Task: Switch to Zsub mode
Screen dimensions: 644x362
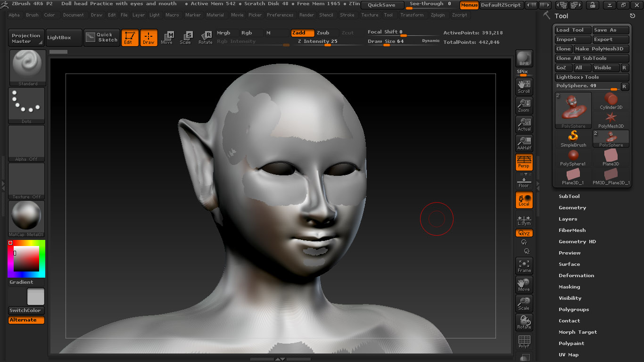Action: pos(327,33)
